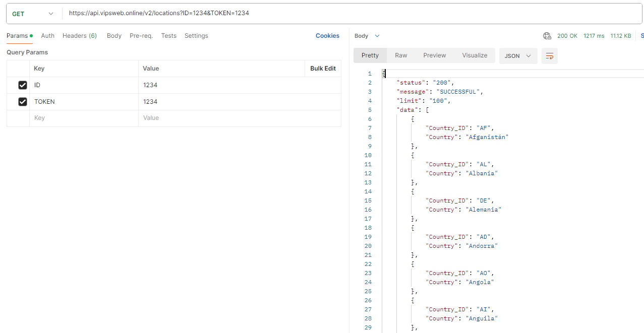Click the Cookies link
The image size is (644, 333).
click(x=327, y=36)
